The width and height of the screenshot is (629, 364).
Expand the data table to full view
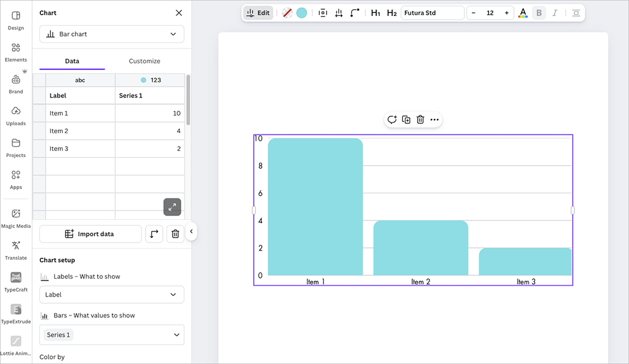pyautogui.click(x=172, y=207)
